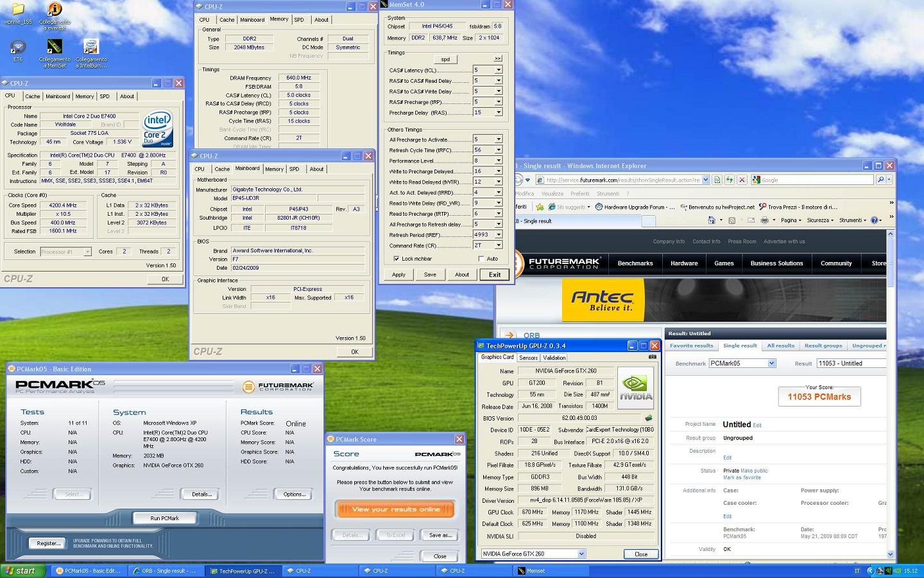Click IE favorites star icon
924x578 pixels.
tap(540, 207)
